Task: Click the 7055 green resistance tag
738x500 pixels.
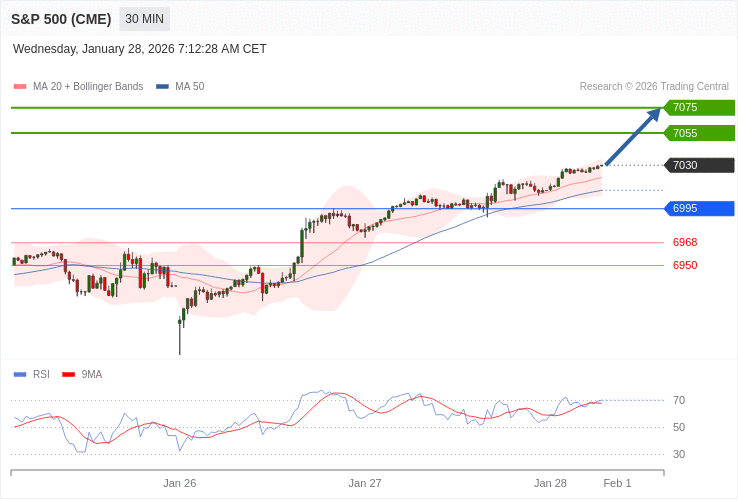Action: pyautogui.click(x=698, y=133)
